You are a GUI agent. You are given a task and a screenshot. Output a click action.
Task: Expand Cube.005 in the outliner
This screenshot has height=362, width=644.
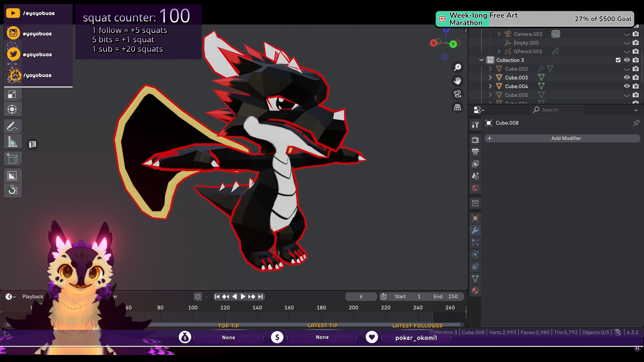(490, 95)
